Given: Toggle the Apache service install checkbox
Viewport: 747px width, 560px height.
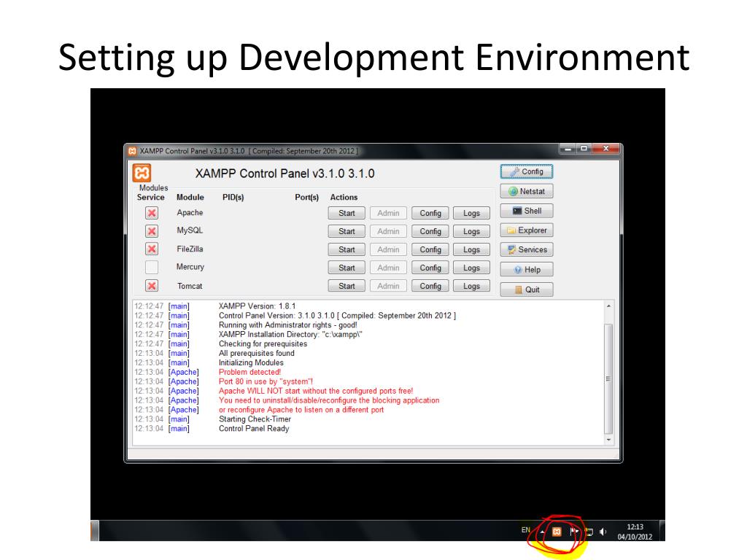Looking at the screenshot, I should pos(152,213).
